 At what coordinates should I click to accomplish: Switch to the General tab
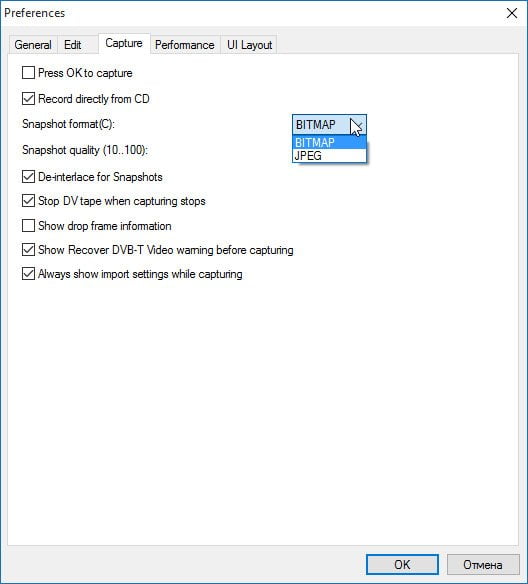(x=33, y=45)
